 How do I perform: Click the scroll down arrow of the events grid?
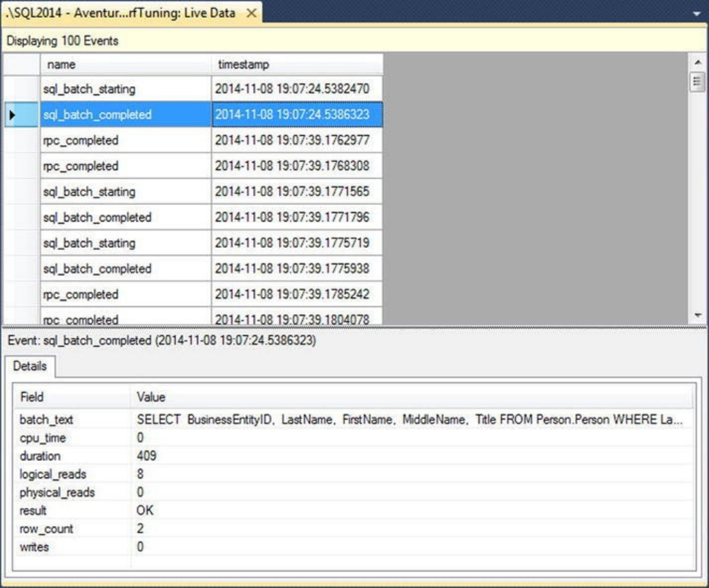tap(697, 315)
